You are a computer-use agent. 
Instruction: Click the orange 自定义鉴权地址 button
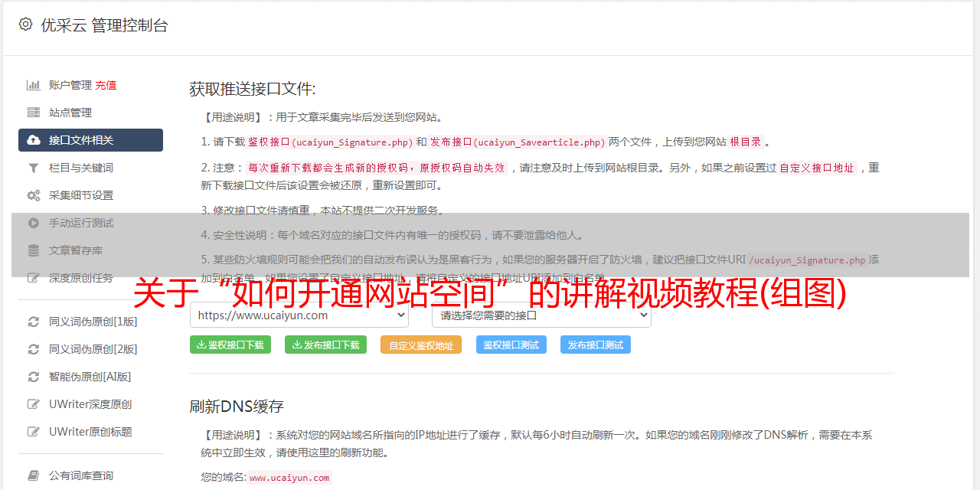pos(421,345)
